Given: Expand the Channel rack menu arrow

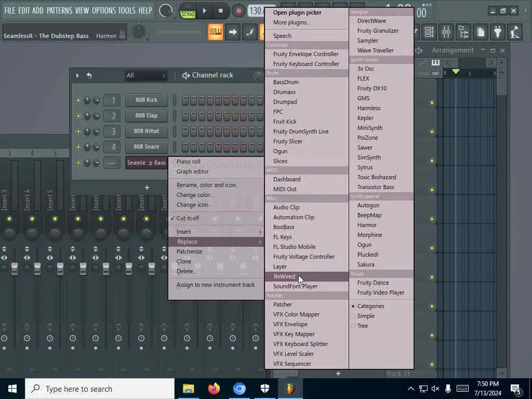Looking at the screenshot, I should point(77,76).
